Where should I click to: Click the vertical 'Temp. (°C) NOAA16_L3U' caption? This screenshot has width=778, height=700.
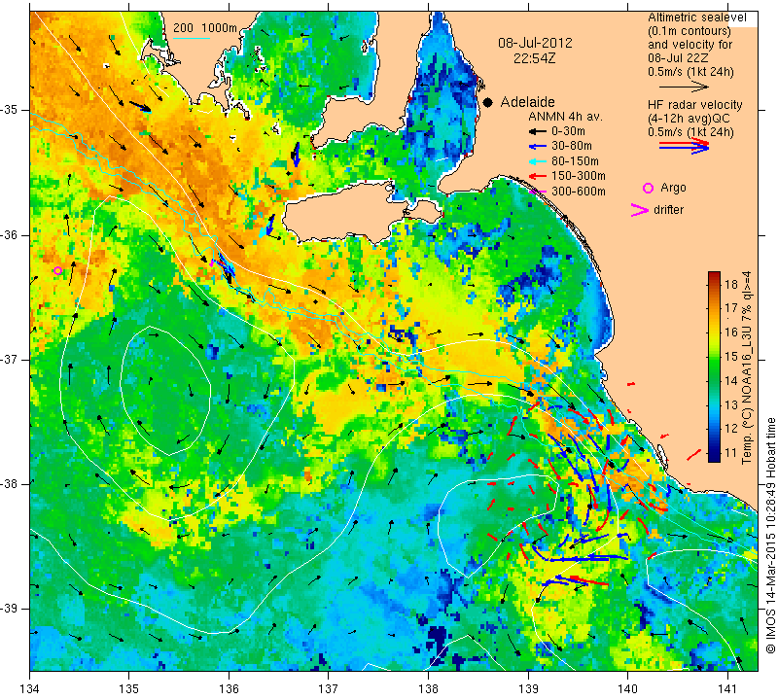(747, 367)
